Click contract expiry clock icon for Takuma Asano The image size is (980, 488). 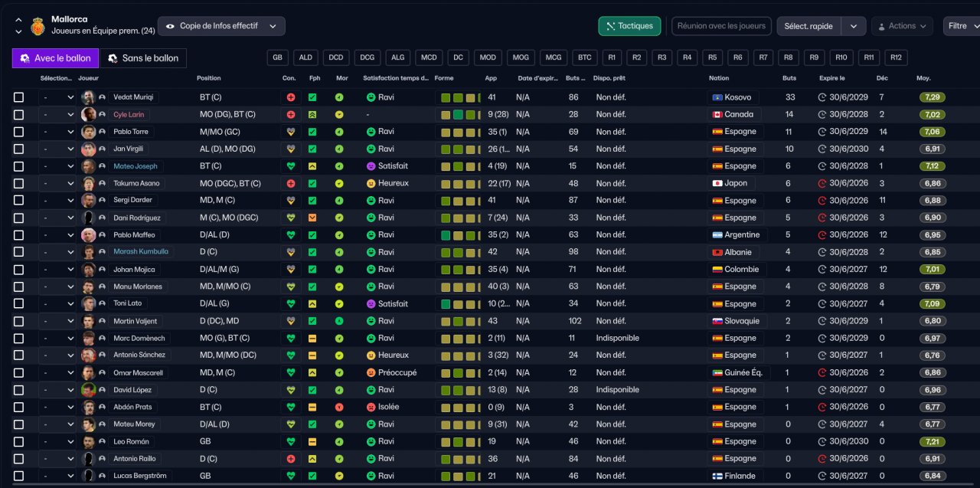pos(822,183)
